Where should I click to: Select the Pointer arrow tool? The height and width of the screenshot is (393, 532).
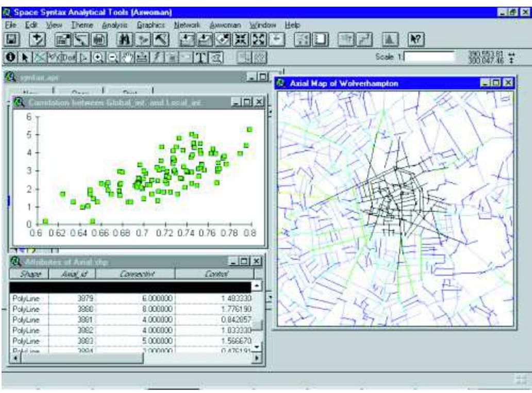point(24,57)
